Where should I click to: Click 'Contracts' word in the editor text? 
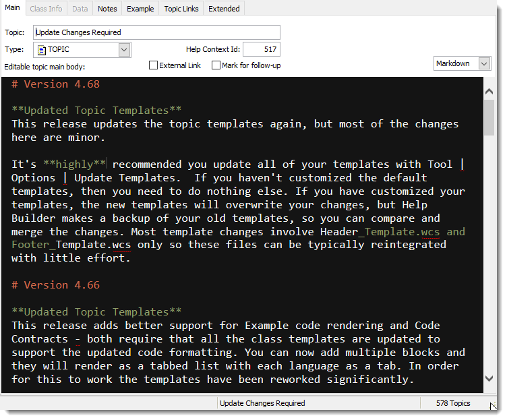pyautogui.click(x=40, y=339)
